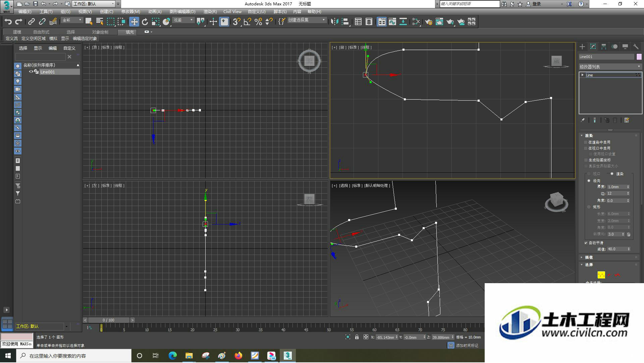
Task: Click the 厚度 1.0mm value field
Action: pos(616,187)
